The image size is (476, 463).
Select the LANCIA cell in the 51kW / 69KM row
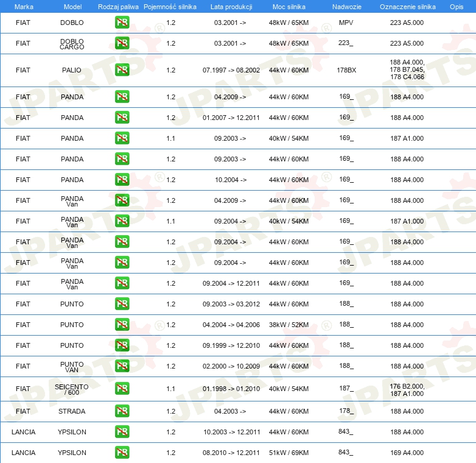tap(23, 453)
